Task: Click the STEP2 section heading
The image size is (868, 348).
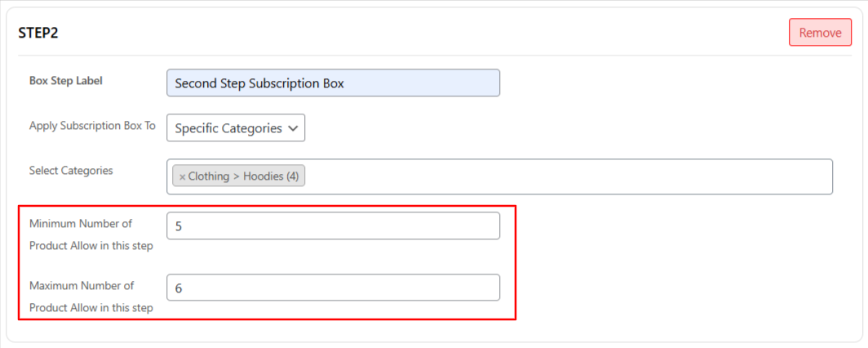Action: tap(38, 33)
